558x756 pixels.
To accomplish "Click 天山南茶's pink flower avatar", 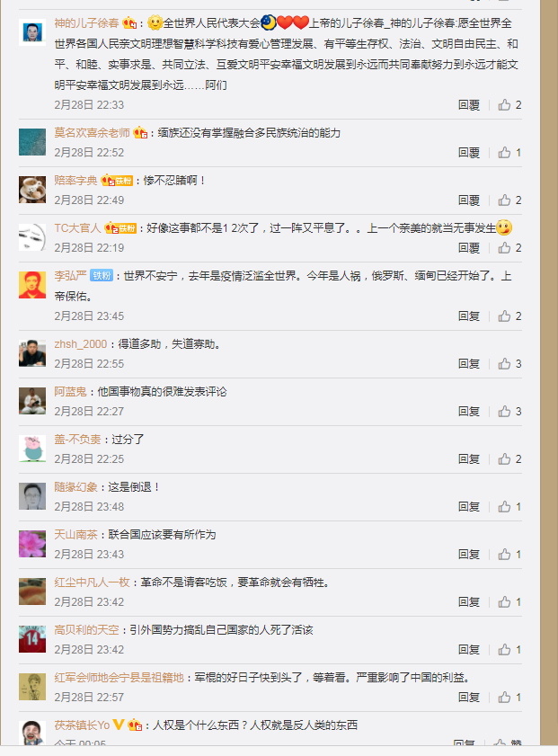I will [x=32, y=543].
